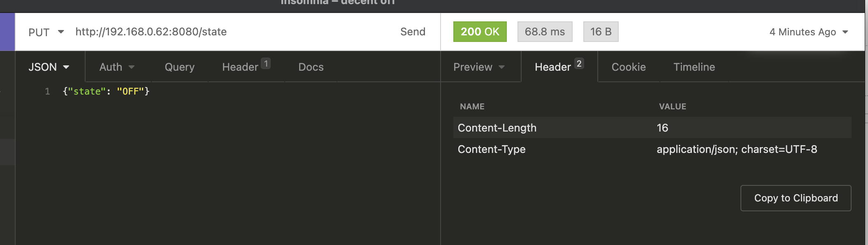
Task: Open the JSON body type dropdown
Action: 49,67
